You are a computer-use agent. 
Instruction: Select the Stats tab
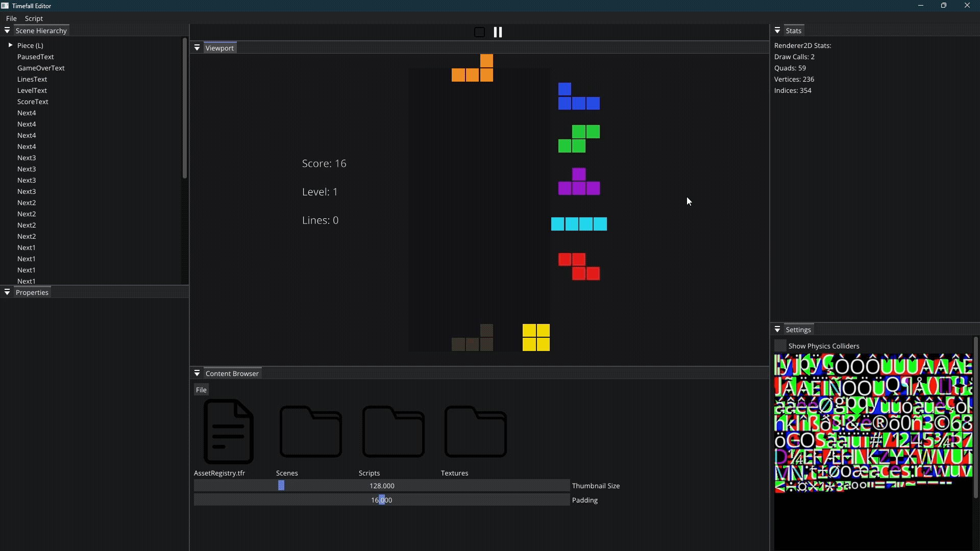coord(793,31)
